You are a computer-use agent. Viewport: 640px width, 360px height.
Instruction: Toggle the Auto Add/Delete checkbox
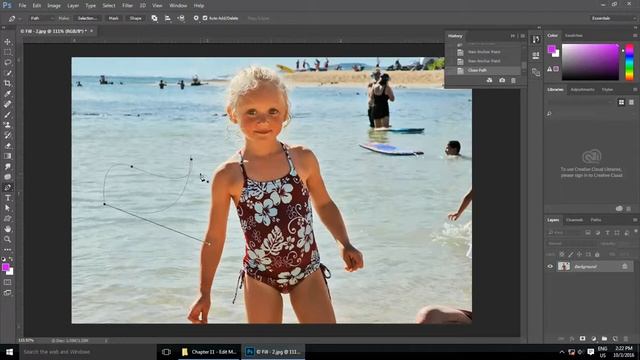tap(205, 18)
